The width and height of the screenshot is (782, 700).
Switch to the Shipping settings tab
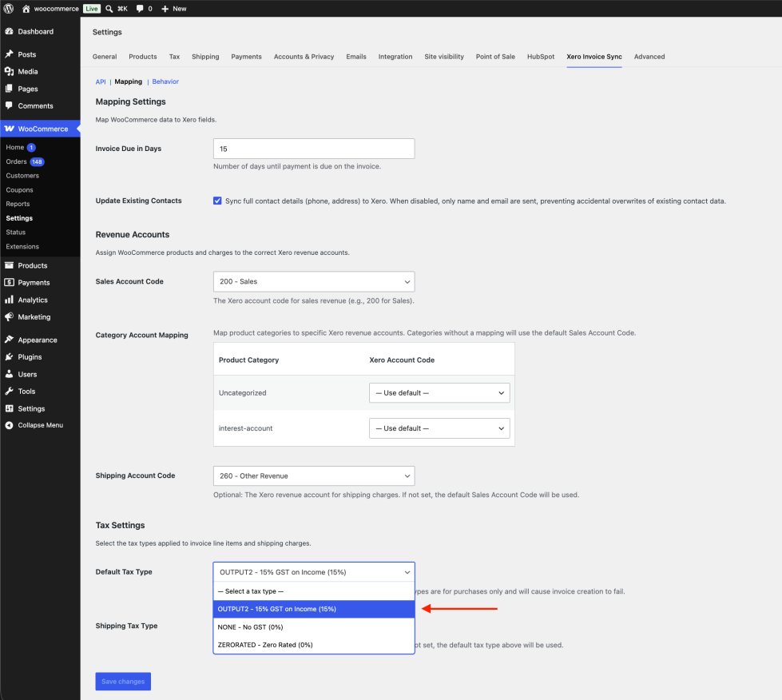tap(205, 57)
